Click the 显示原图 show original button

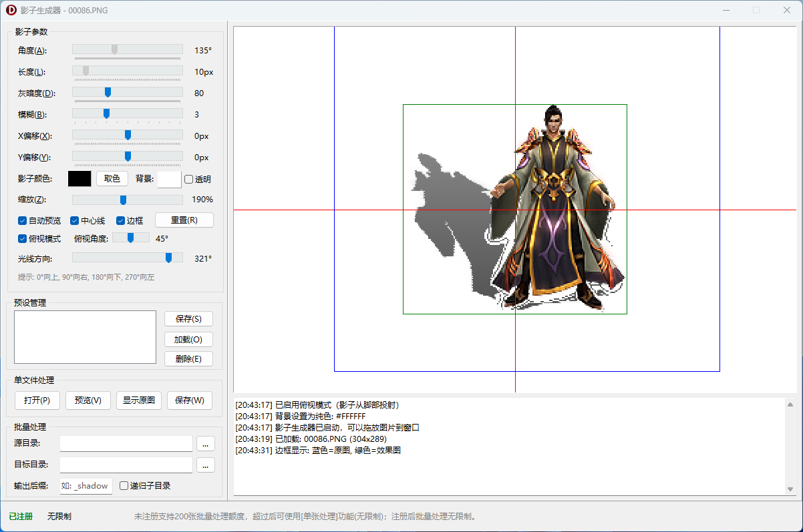point(139,401)
